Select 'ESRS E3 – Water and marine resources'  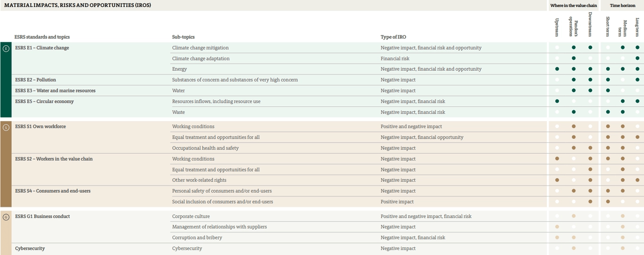(x=55, y=90)
